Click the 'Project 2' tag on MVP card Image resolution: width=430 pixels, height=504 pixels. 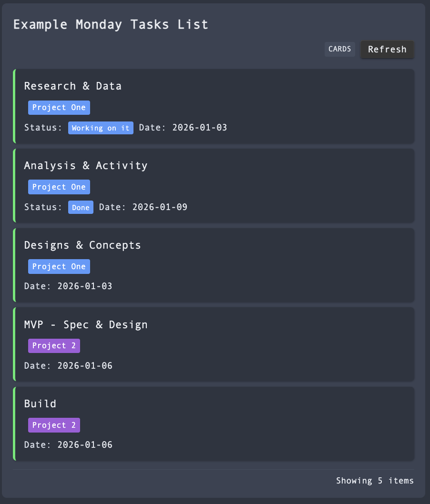(x=54, y=345)
